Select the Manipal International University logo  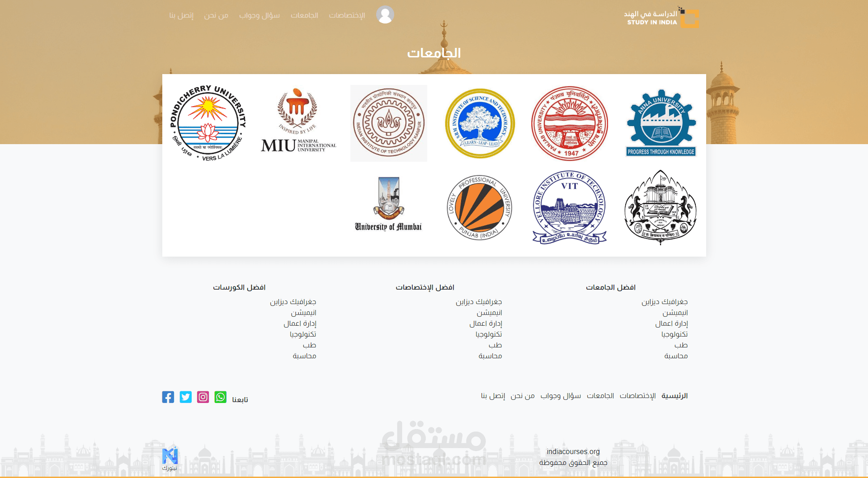point(298,121)
